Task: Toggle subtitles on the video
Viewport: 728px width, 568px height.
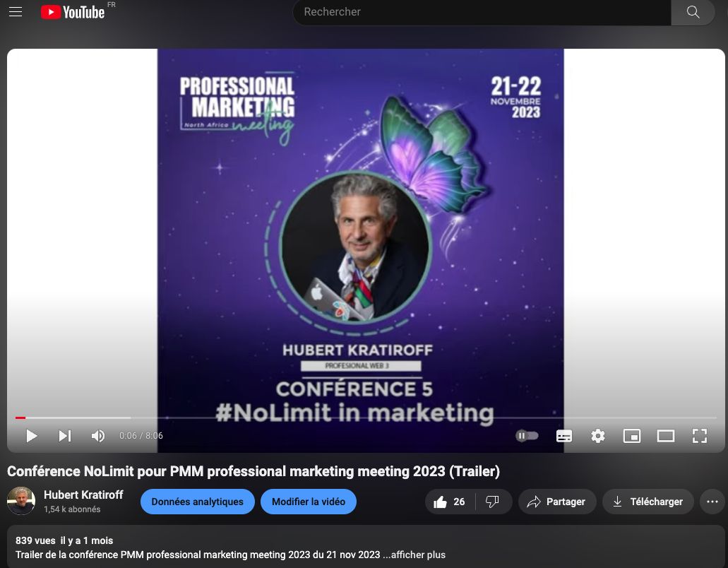Action: tap(564, 436)
